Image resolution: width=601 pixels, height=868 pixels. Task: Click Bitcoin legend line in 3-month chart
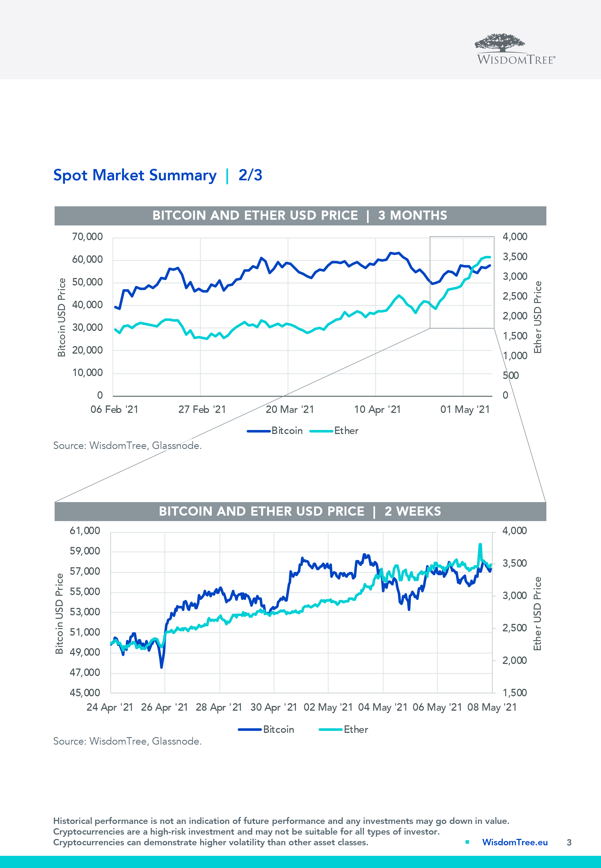259,431
